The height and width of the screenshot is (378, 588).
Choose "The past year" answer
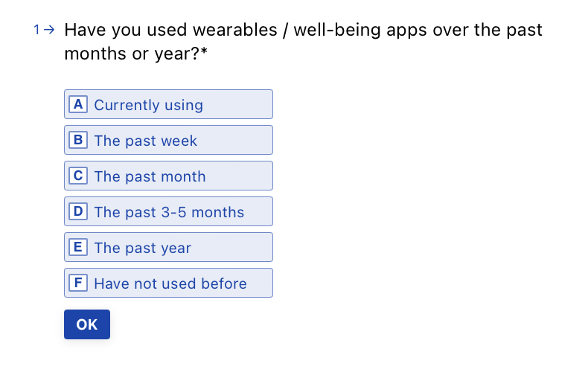(x=168, y=247)
